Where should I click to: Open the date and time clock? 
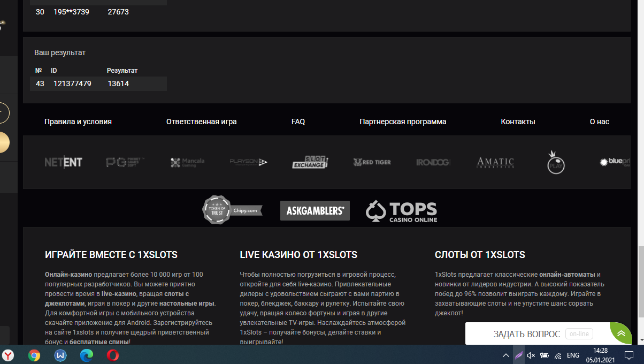[600, 355]
